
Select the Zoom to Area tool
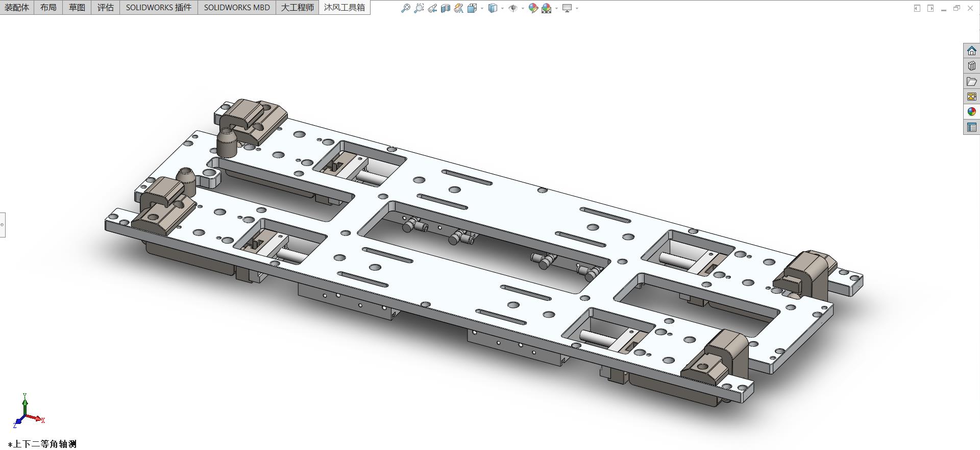(419, 8)
